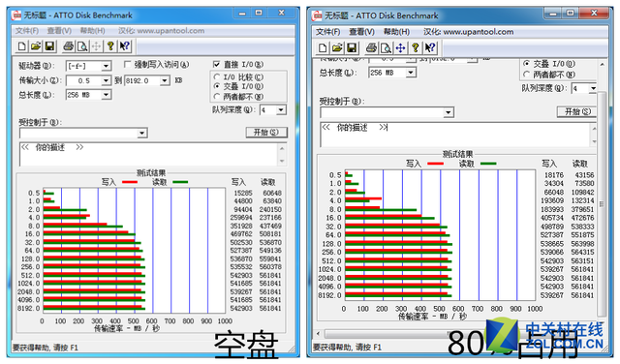Click 开始(S) start button in right window

click(577, 111)
